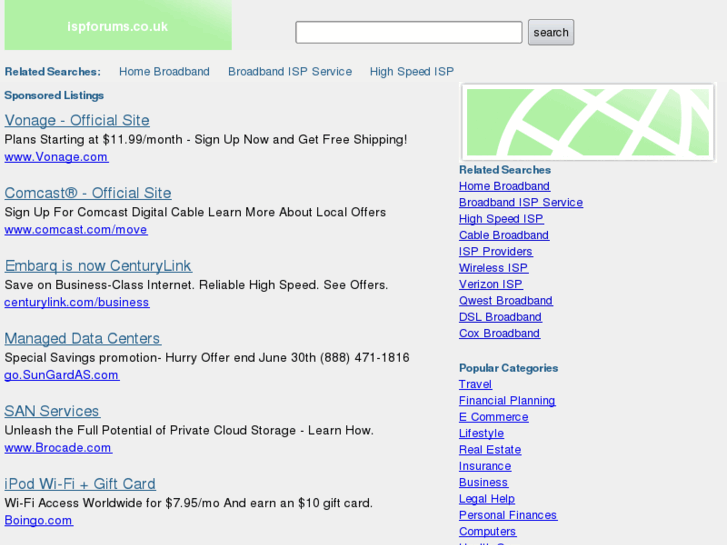Choose the Lifestyle category
The image size is (727, 545).
pos(481,433)
